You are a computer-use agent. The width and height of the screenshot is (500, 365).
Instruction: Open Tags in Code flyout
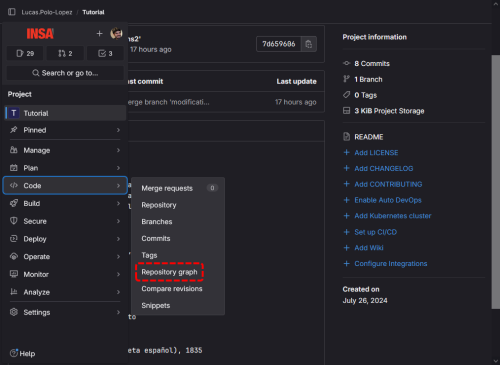coord(178,255)
